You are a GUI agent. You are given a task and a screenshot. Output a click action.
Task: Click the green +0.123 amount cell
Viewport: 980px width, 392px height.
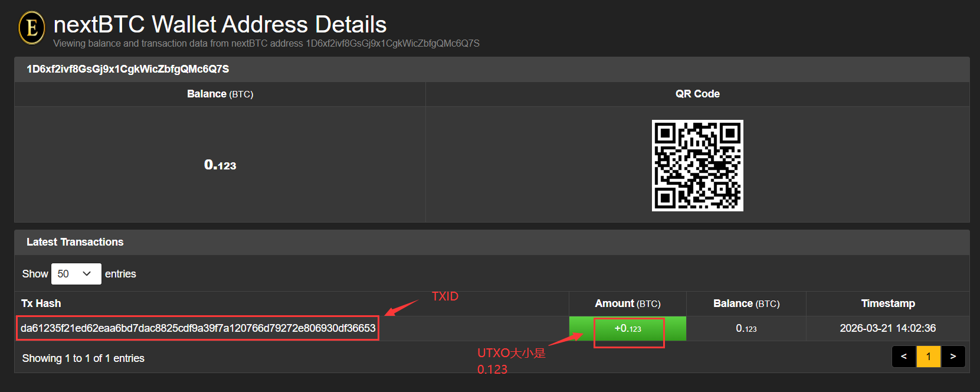(628, 329)
